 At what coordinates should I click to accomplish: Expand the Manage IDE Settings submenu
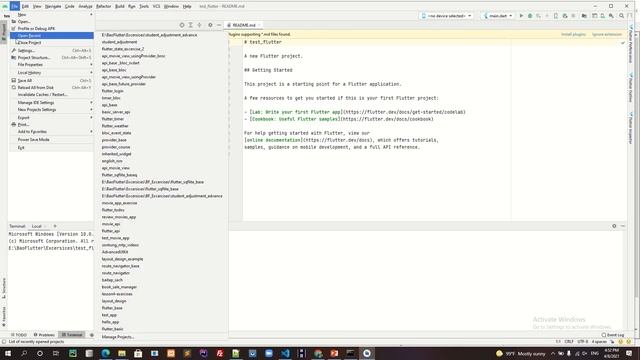(x=51, y=102)
